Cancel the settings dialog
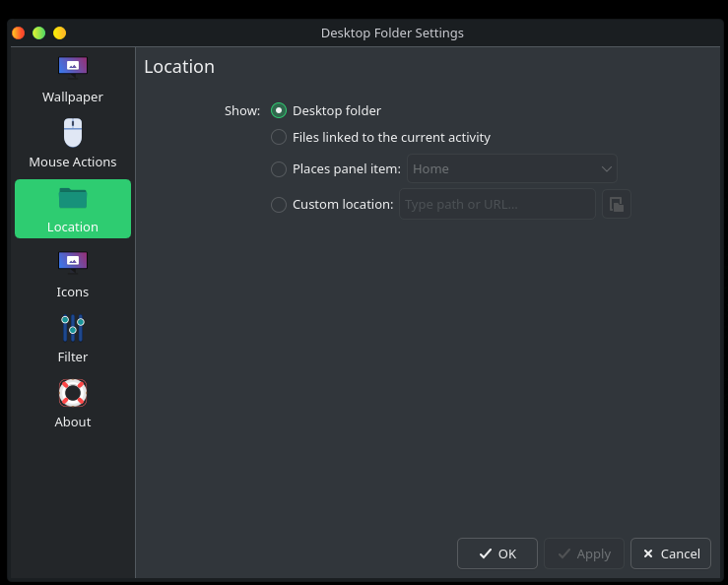Viewport: 728px width, 585px height. pyautogui.click(x=670, y=553)
